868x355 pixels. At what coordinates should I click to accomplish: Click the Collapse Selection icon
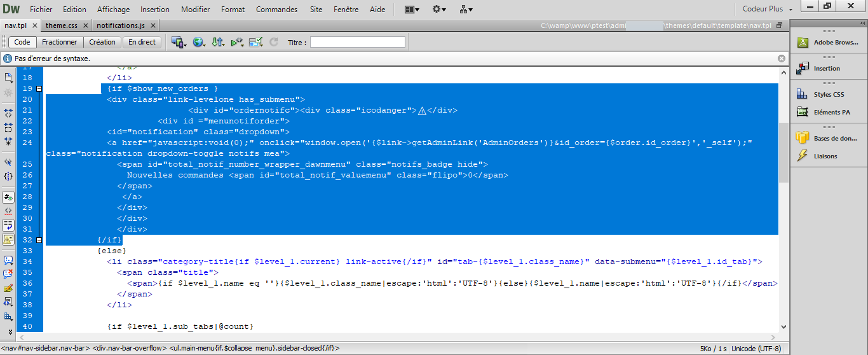8,127
